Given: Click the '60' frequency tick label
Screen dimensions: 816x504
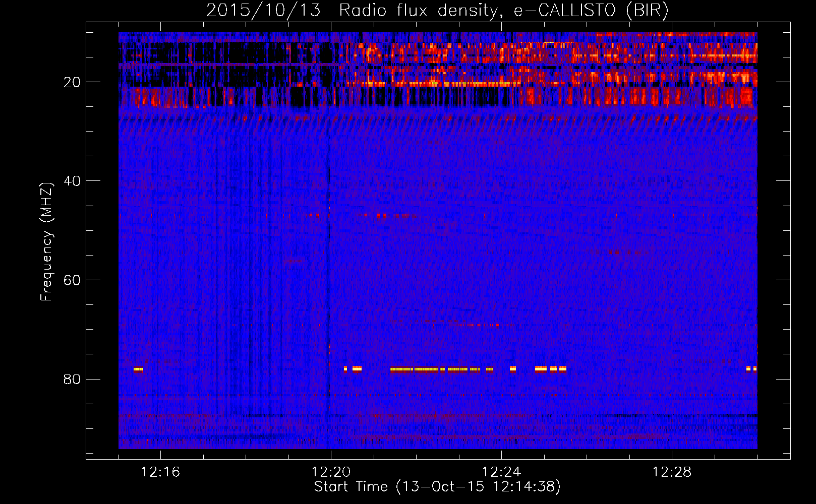Looking at the screenshot, I should (72, 280).
